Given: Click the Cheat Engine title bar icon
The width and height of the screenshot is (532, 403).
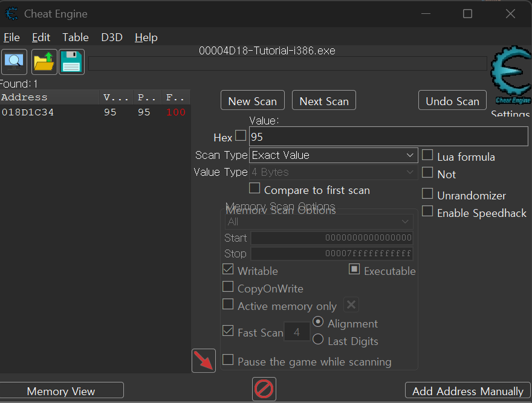Looking at the screenshot, I should tap(11, 13).
